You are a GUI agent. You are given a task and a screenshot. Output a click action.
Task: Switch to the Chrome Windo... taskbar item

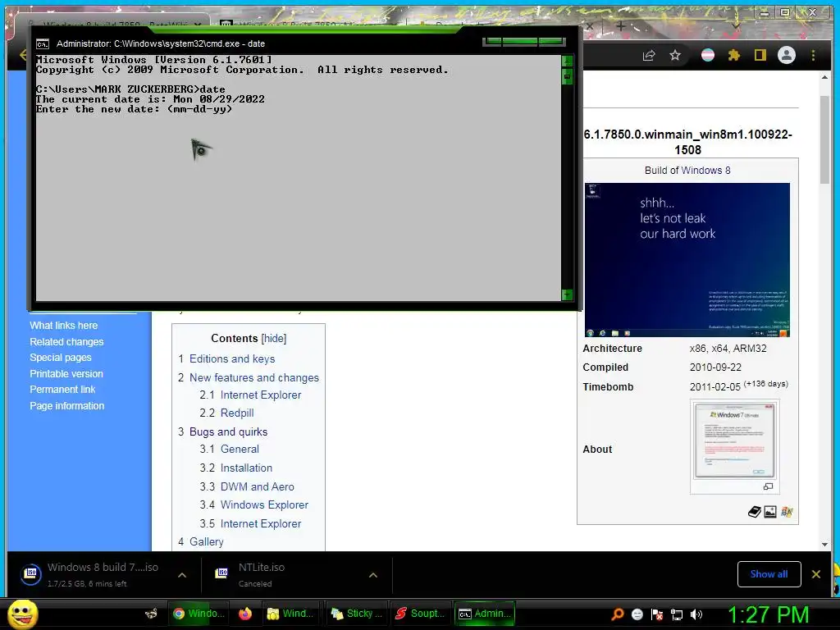(199, 614)
